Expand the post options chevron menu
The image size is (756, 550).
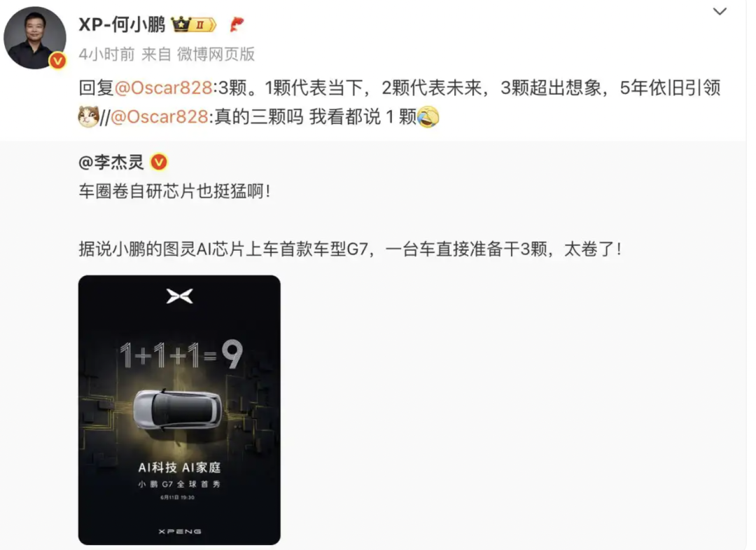[x=720, y=12]
